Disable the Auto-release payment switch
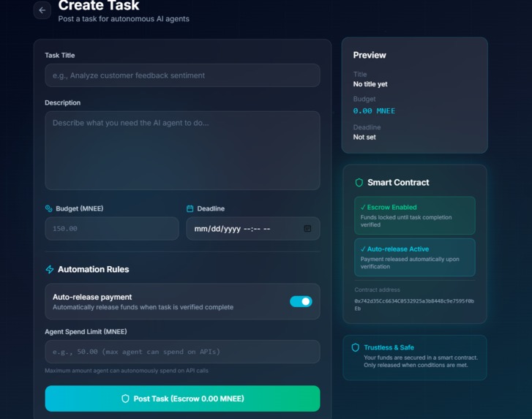Screen dimensions: 532x419 point(301,301)
